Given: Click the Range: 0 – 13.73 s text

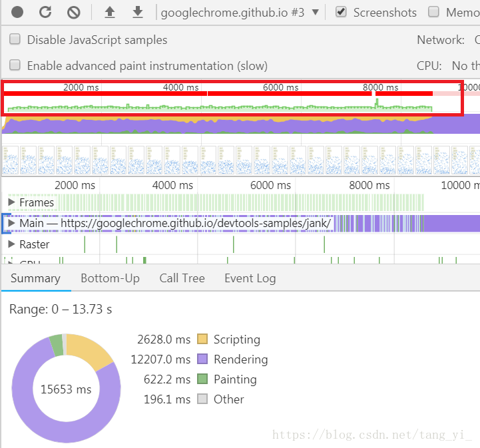Looking at the screenshot, I should [61, 309].
